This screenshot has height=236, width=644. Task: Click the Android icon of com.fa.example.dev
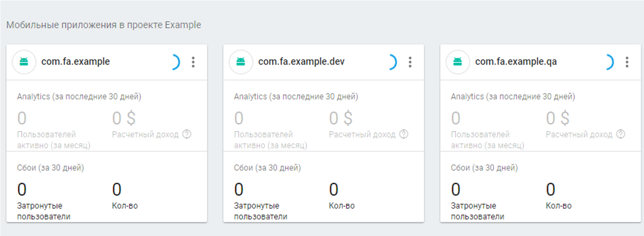[x=241, y=62]
